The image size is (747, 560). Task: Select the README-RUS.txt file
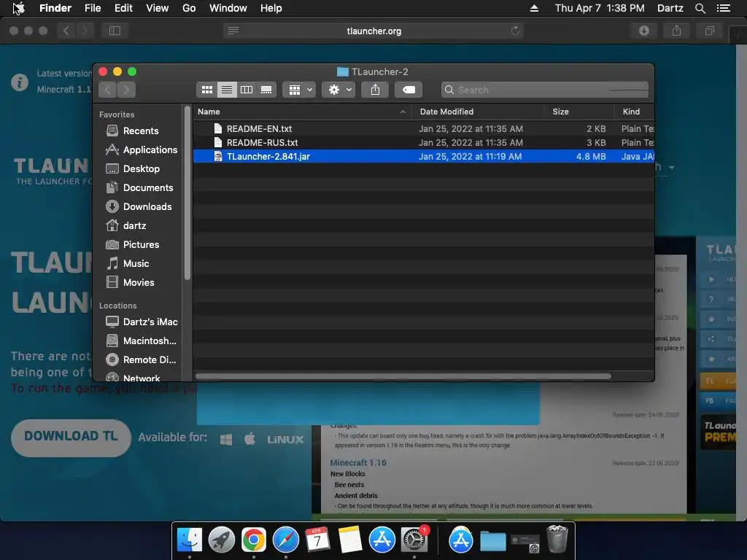click(x=424, y=142)
